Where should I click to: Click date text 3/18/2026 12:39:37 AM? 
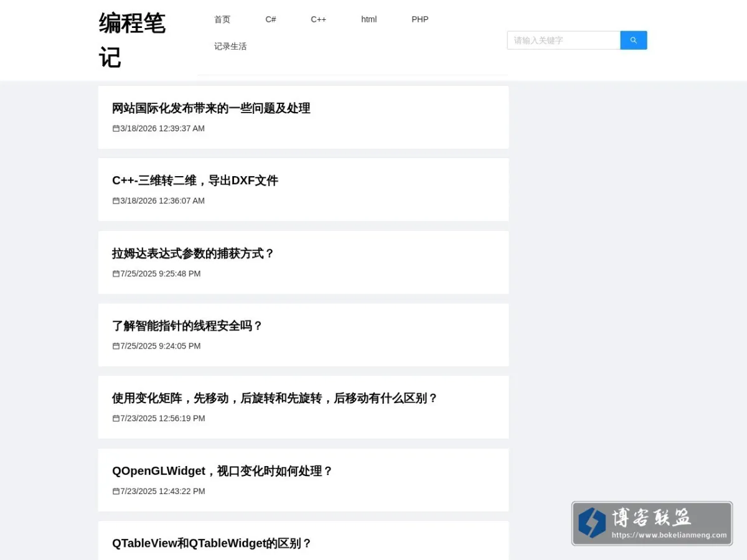(x=162, y=128)
